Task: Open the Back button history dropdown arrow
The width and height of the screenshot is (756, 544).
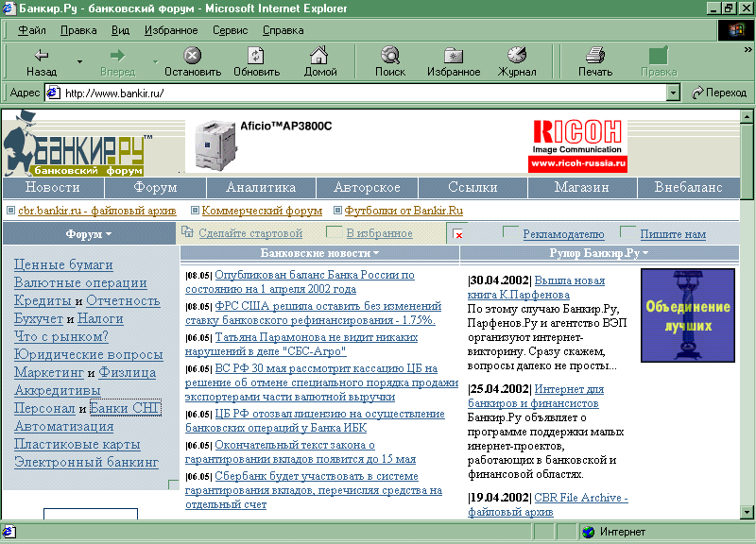Action: point(79,62)
